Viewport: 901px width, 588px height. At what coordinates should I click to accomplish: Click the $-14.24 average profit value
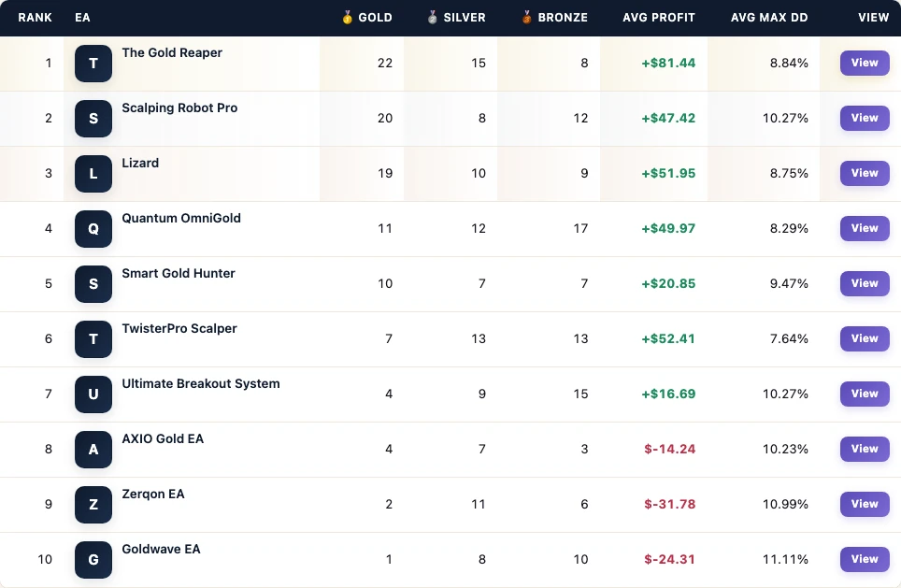pos(670,450)
